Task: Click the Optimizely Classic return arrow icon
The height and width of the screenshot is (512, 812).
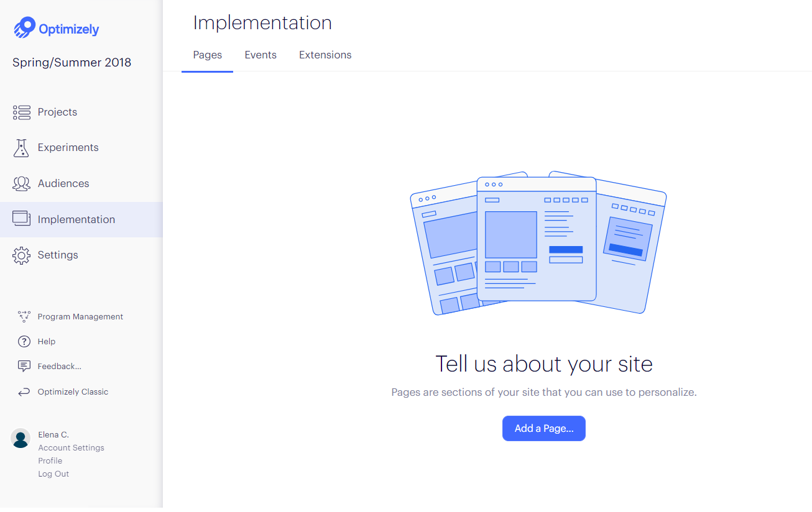Action: [24, 392]
